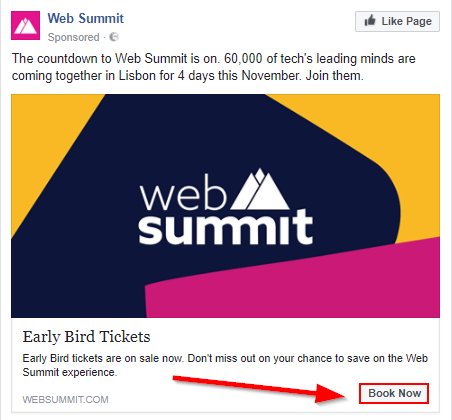Click the Early Bird tickets description text
Screen dimensions: 452x420
tap(225, 365)
